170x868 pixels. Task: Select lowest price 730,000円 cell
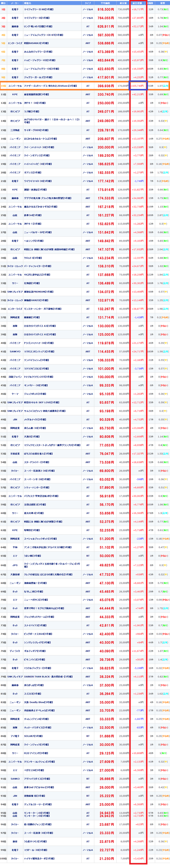pos(123,9)
